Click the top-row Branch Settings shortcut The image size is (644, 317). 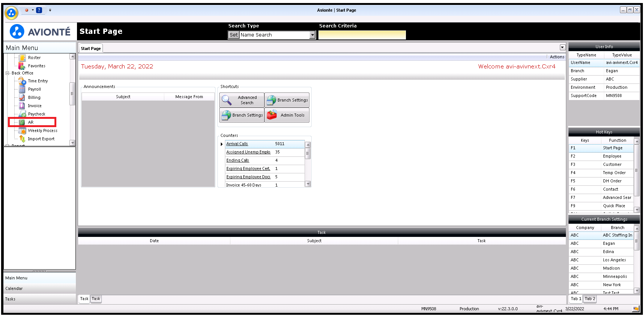click(x=287, y=100)
